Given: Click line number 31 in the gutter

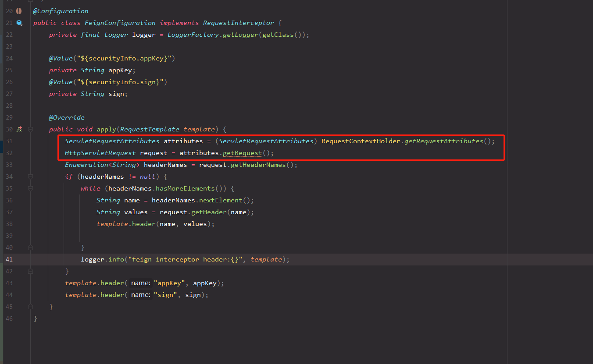Looking at the screenshot, I should [9, 141].
